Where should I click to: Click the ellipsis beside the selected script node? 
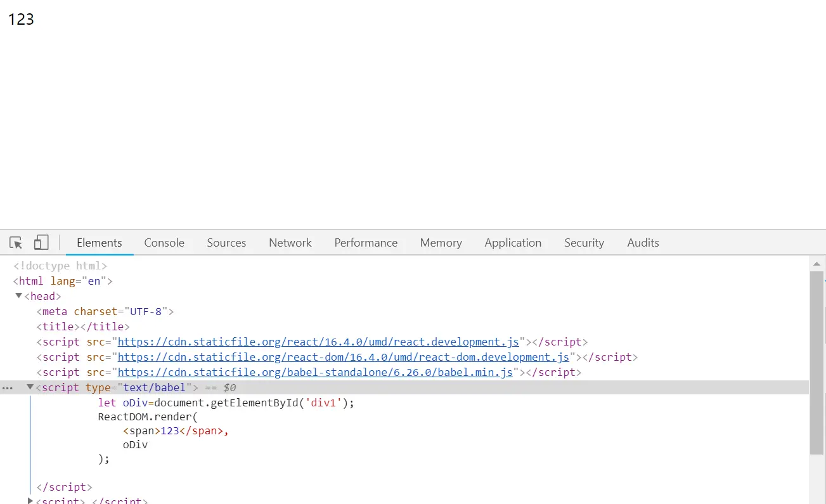pos(8,388)
